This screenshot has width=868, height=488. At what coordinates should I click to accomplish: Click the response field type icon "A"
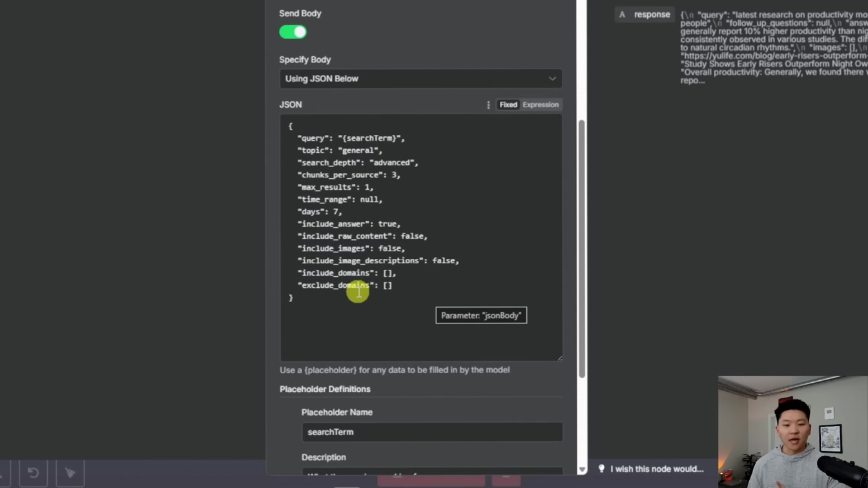622,14
